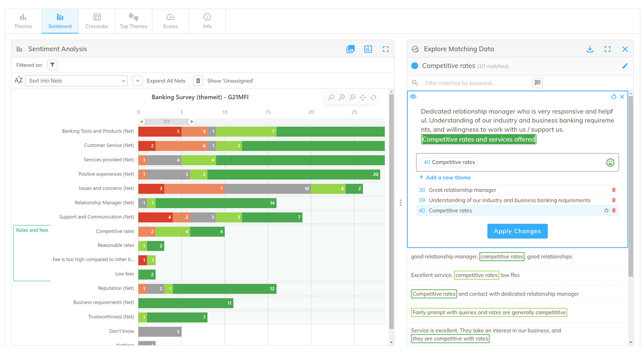Click the matching data scrollbar down arrow
The width and height of the screenshot is (644, 354).
tap(631, 342)
